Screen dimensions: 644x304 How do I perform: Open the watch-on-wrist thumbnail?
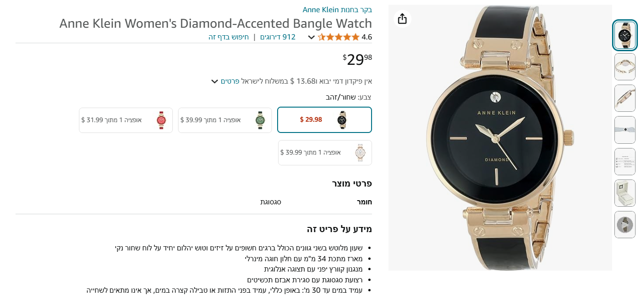[x=625, y=130]
